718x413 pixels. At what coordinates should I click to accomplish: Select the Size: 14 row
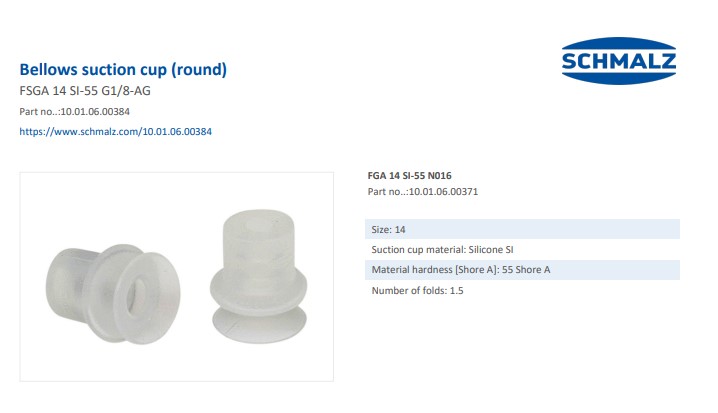(x=522, y=229)
